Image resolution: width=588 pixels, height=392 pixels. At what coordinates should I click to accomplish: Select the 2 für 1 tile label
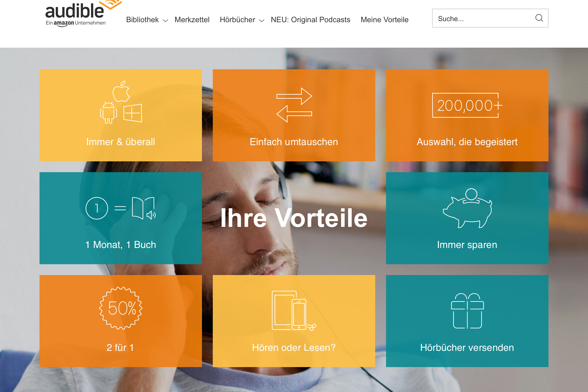pos(120,347)
